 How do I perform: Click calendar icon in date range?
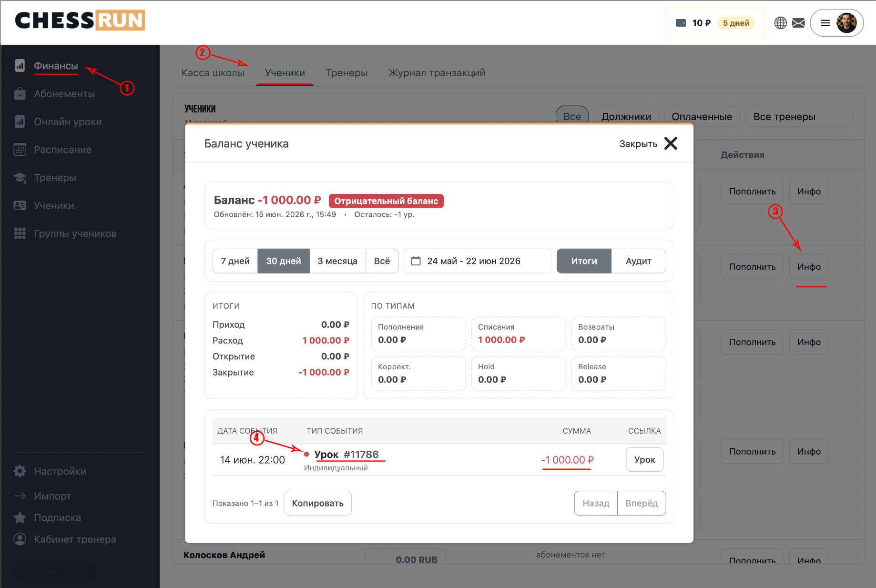pyautogui.click(x=416, y=261)
